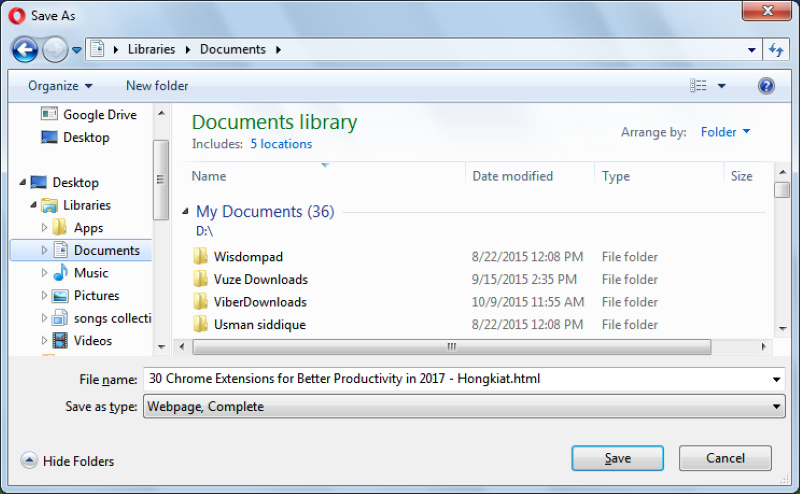The width and height of the screenshot is (800, 494).
Task: Click the Forward navigation arrow
Action: (55, 50)
